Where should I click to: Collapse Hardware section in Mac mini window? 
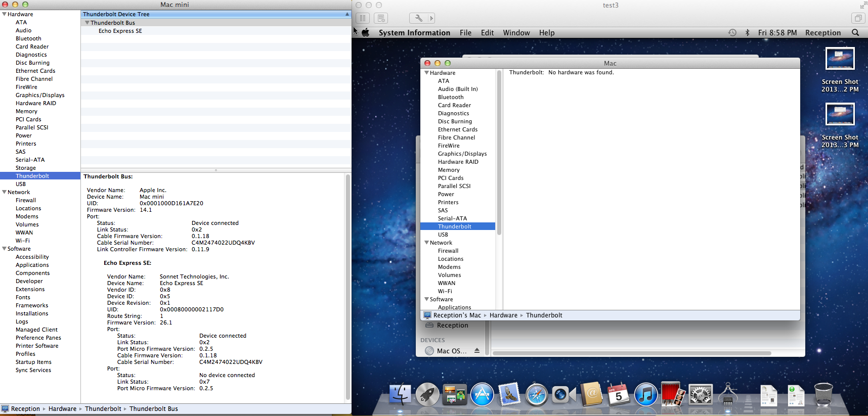pos(4,14)
